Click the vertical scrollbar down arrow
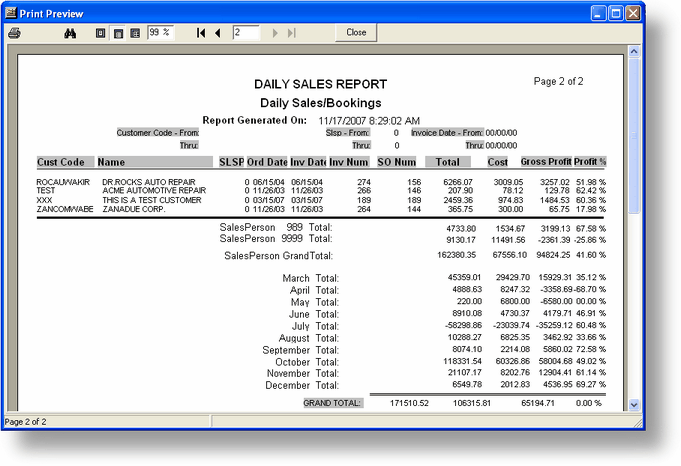Screen dimensions: 681x466 pos(634,405)
